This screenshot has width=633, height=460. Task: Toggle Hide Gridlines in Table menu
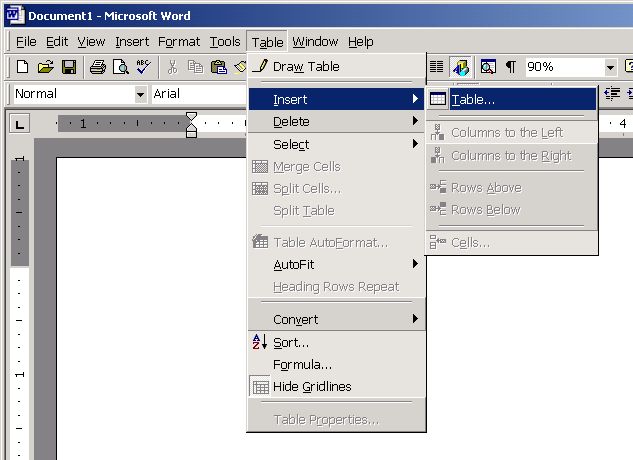[312, 387]
